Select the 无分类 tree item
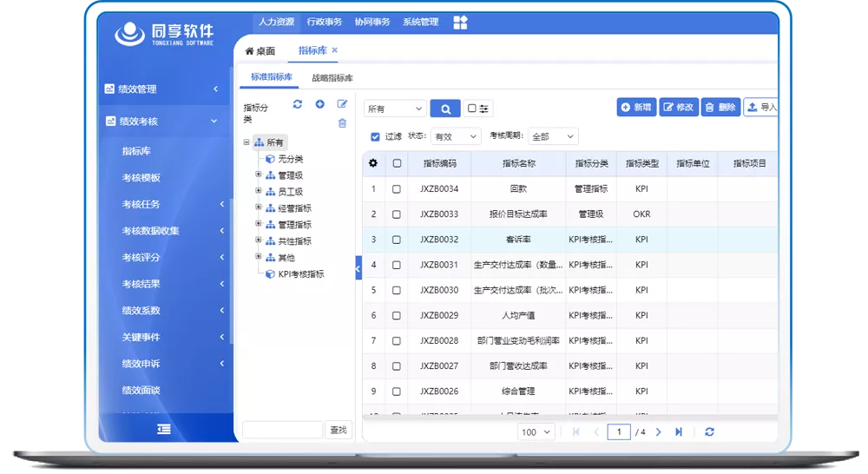Image resolution: width=868 pixels, height=474 pixels. coord(290,159)
